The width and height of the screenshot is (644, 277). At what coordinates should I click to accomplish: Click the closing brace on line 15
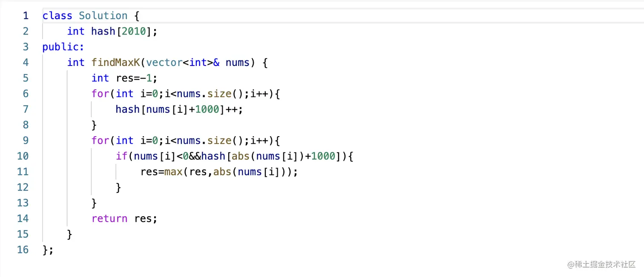[70, 234]
